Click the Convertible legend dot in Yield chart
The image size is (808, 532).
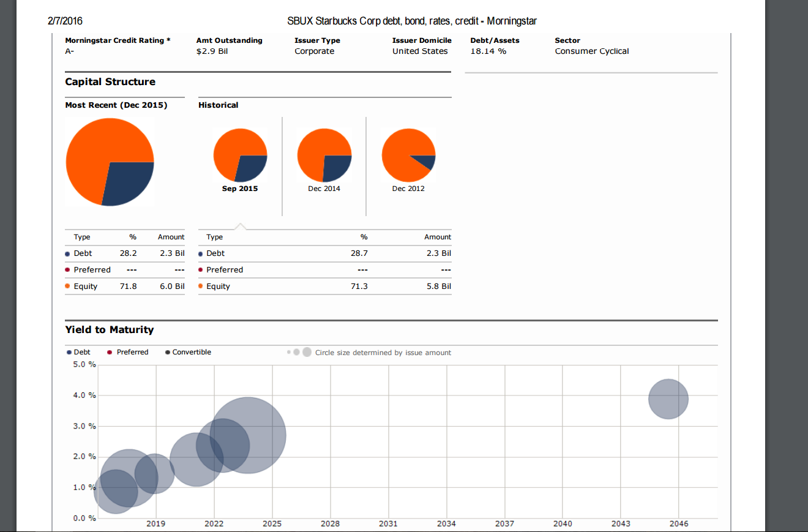pos(167,352)
